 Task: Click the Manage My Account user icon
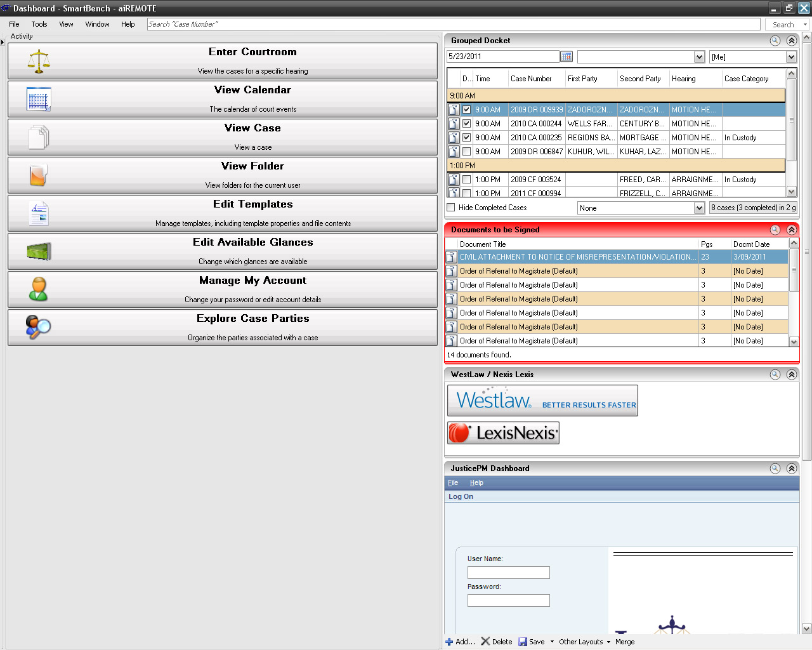pos(39,289)
